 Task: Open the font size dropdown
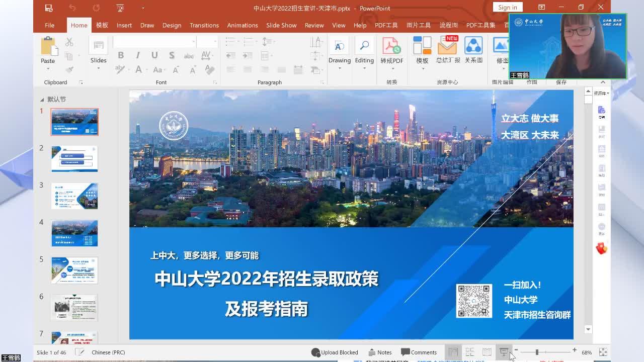coord(214,42)
